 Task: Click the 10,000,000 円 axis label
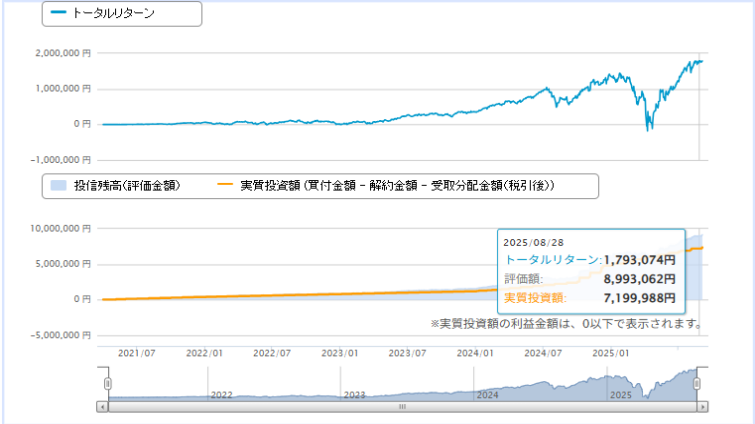pos(61,229)
